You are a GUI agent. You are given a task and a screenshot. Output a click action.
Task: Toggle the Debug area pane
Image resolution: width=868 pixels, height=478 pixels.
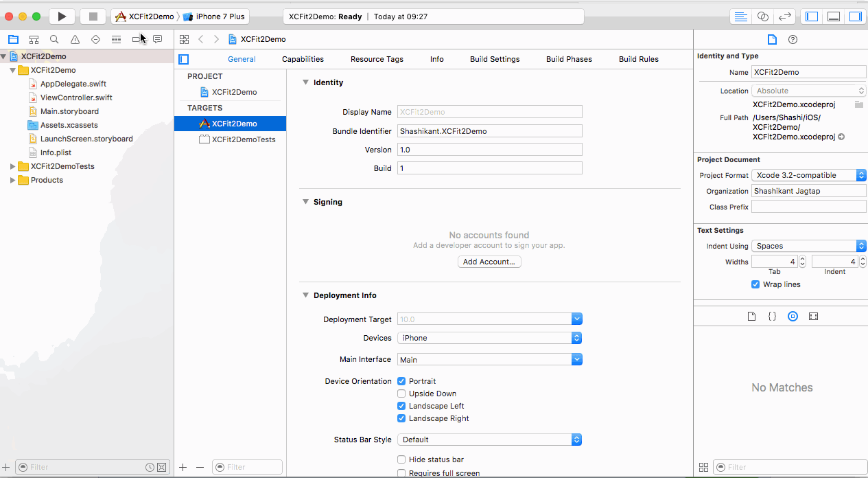click(x=834, y=16)
